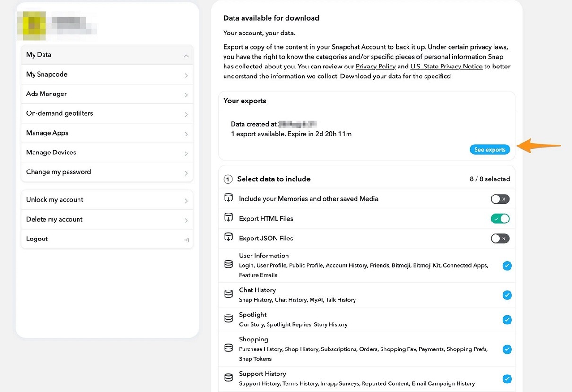Turn off the Export HTML Files toggle

[500, 219]
